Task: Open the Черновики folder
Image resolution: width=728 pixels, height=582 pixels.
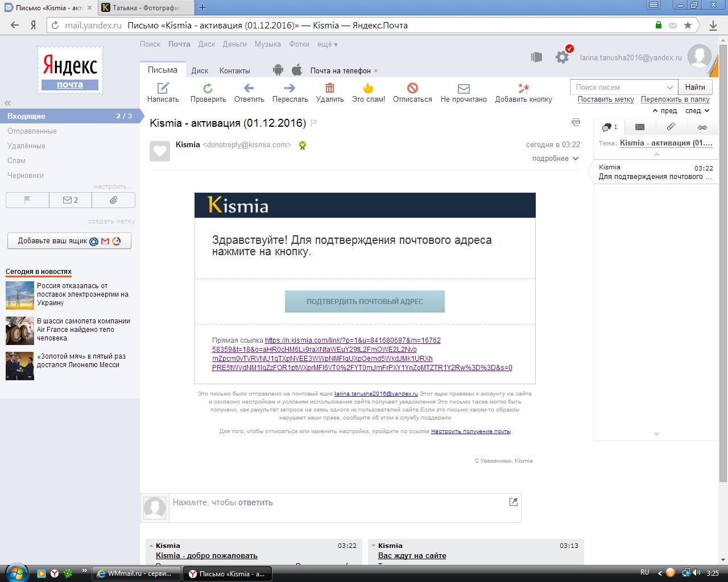Action: pos(26,176)
